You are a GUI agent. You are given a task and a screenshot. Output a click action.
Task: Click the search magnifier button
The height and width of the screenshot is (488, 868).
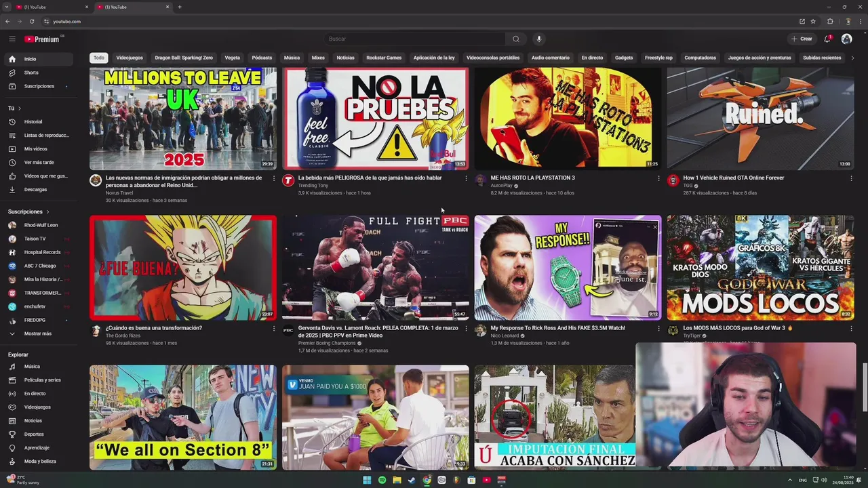516,39
